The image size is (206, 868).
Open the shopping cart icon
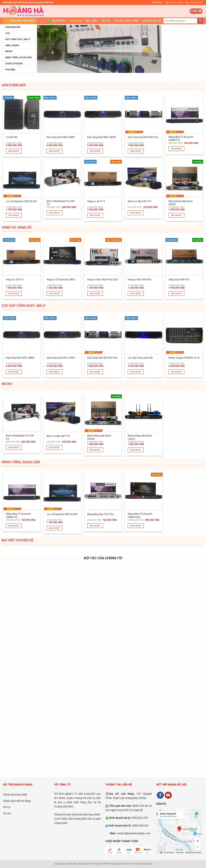click(200, 11)
